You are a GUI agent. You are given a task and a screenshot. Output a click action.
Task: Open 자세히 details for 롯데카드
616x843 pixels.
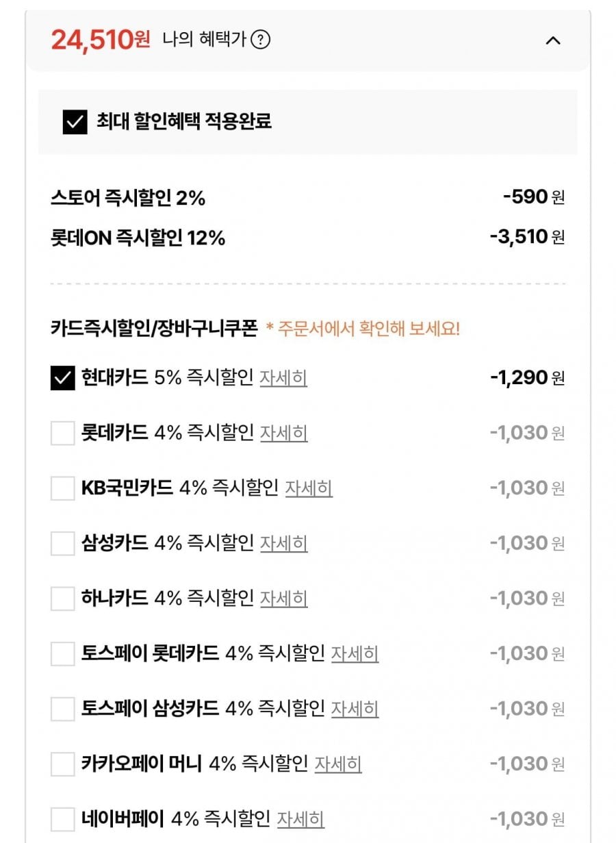point(283,433)
